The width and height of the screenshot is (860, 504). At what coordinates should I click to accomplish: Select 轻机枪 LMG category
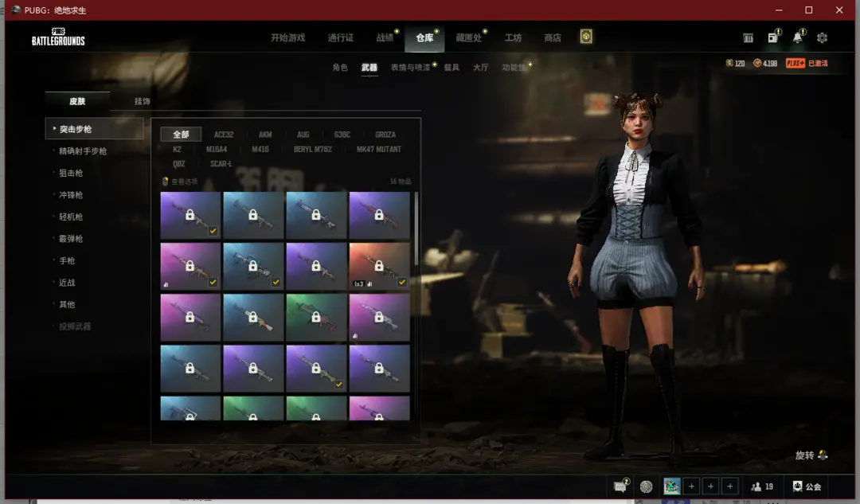point(71,217)
